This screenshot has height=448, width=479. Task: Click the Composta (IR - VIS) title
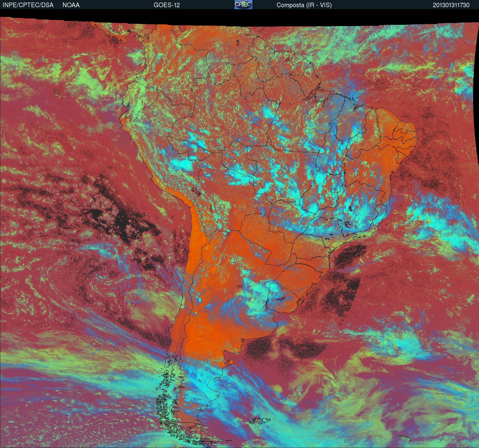(x=304, y=5)
